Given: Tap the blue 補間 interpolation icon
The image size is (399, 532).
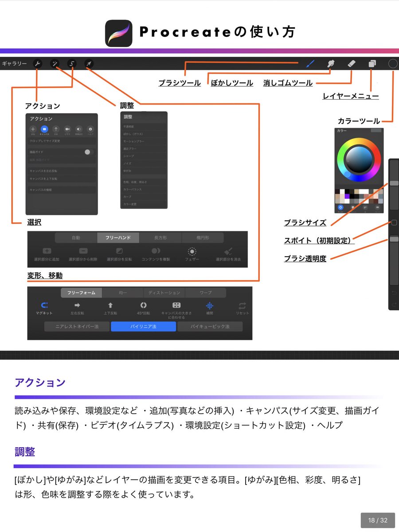Looking at the screenshot, I should pos(209,305).
